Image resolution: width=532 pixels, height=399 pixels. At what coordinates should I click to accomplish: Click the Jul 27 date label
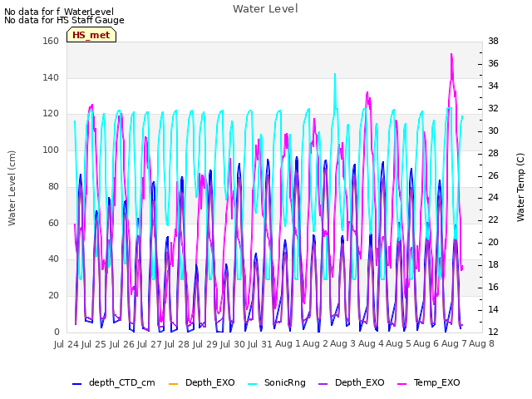149,344
